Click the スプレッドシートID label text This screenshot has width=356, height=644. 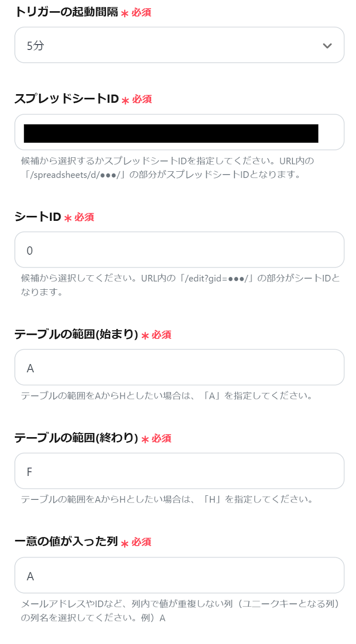[66, 99]
